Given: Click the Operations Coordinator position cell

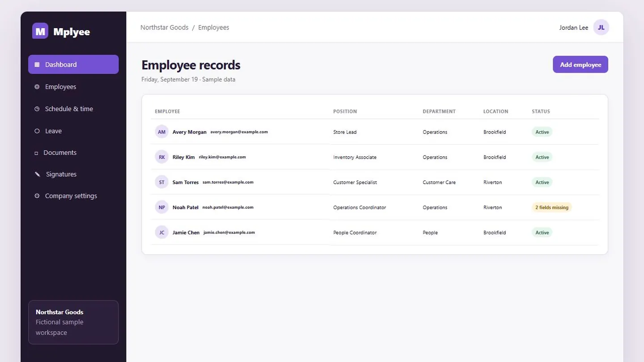Looking at the screenshot, I should point(360,207).
